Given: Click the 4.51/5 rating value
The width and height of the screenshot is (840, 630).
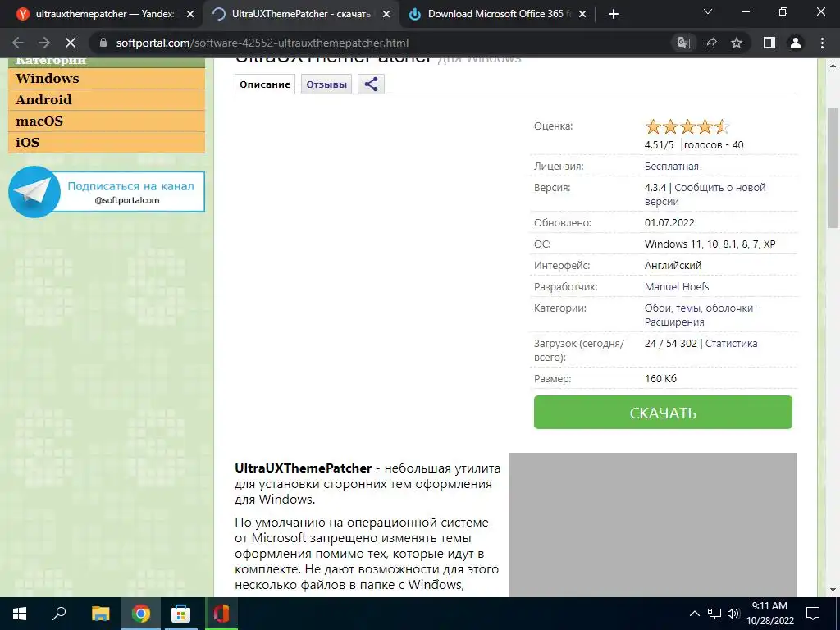Looking at the screenshot, I should (659, 144).
